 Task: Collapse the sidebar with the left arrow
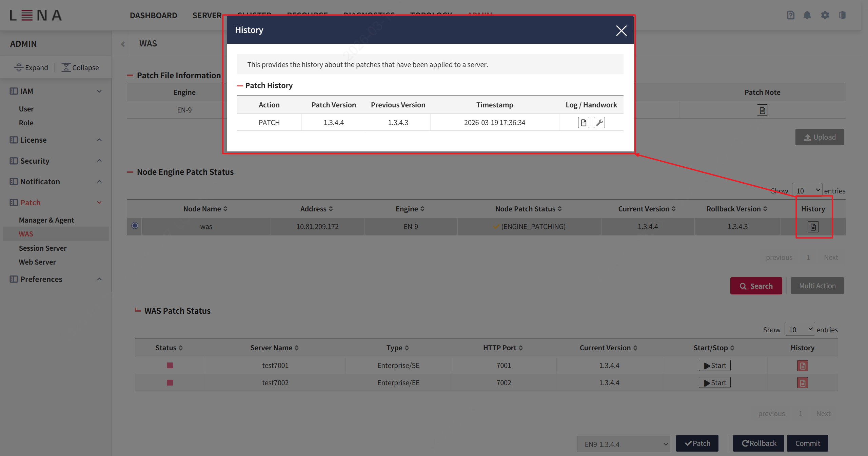coord(123,44)
